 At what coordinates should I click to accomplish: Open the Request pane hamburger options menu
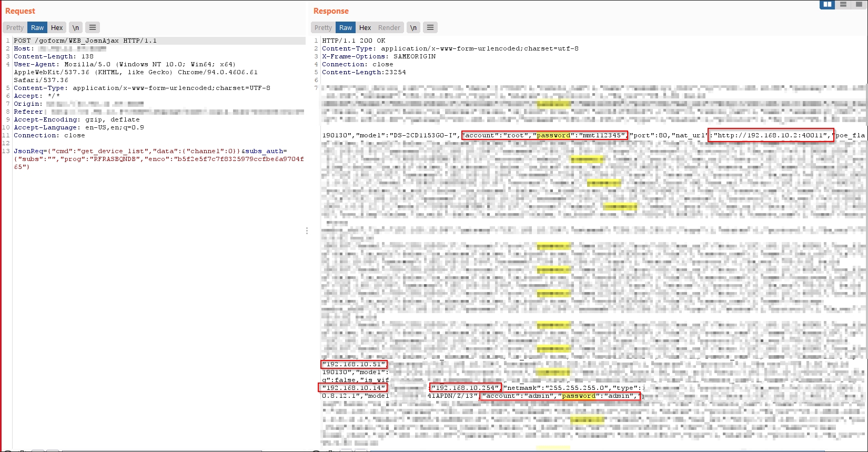tap(93, 27)
